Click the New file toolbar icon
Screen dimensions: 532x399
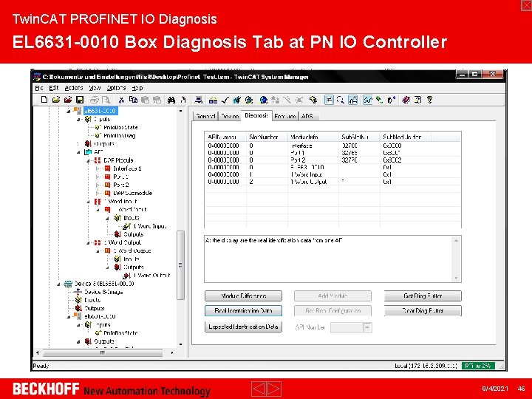point(44,100)
